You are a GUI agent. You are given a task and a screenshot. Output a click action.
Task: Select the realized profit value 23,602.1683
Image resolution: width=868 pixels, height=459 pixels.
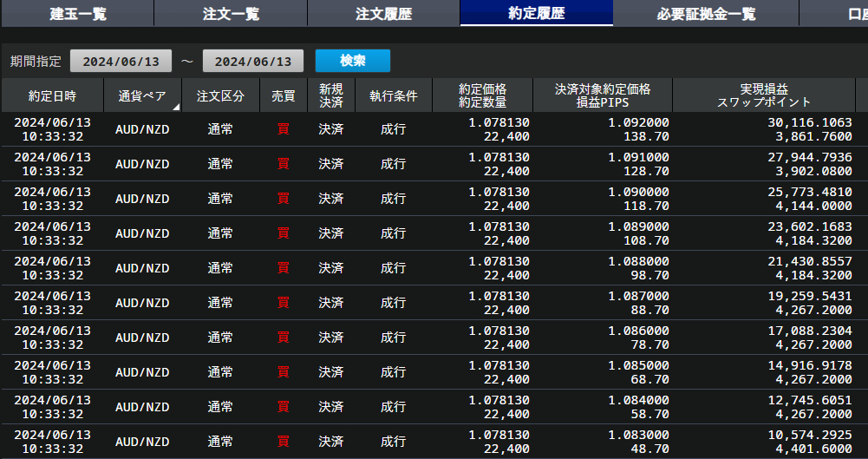click(x=809, y=226)
